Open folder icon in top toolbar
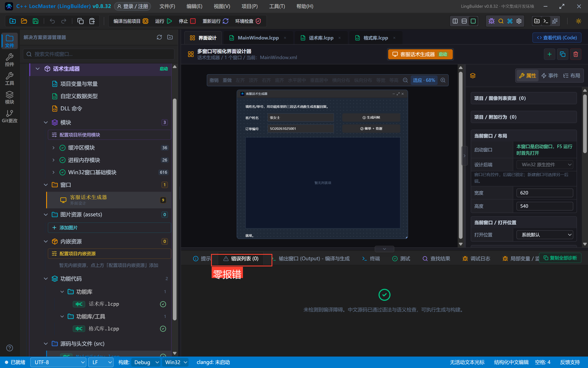Image resolution: width=588 pixels, height=368 pixels. [24, 21]
